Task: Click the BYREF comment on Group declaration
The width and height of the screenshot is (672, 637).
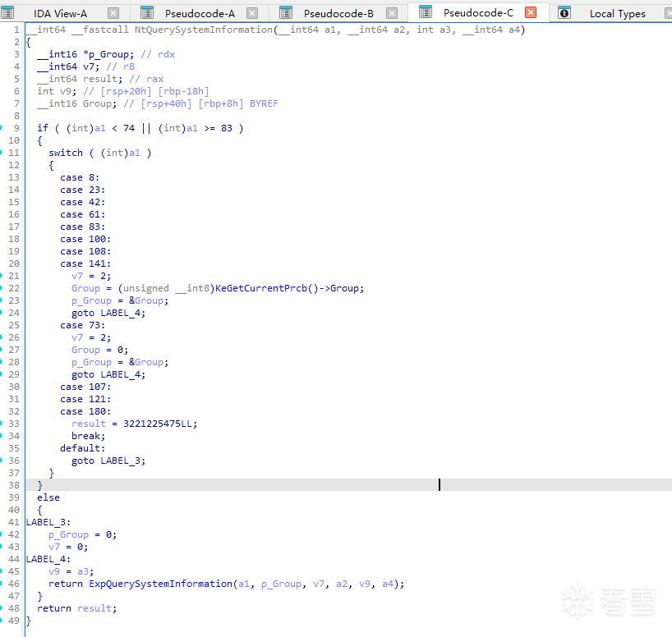Action: point(264,103)
